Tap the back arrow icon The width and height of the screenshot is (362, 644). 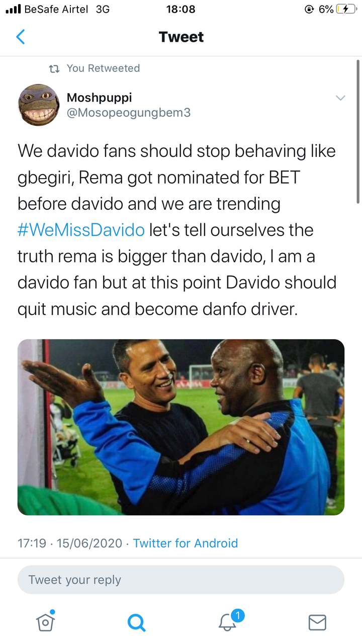[x=21, y=37]
